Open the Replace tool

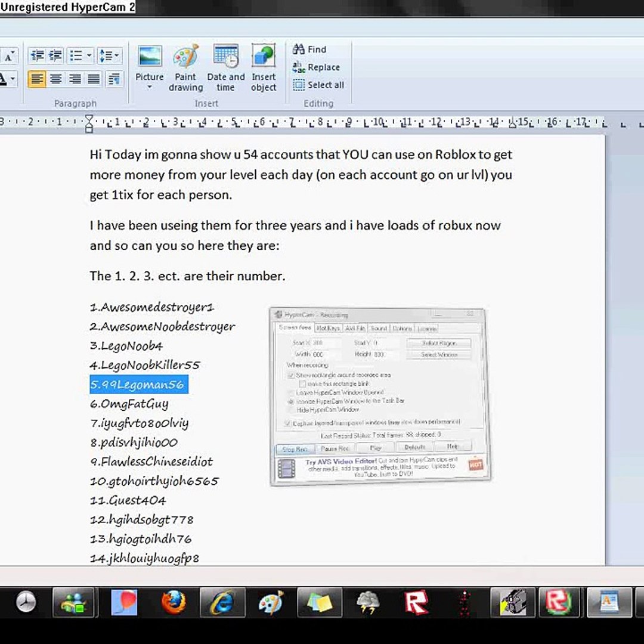[316, 67]
